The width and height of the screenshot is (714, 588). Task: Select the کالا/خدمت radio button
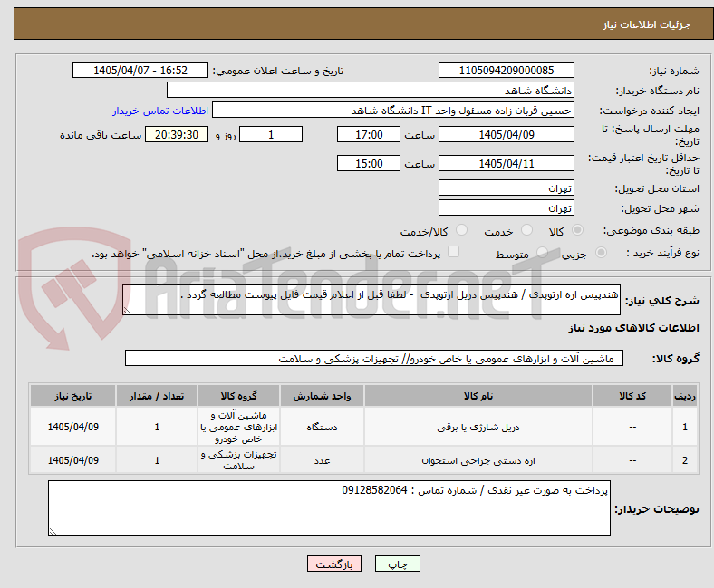pyautogui.click(x=462, y=230)
